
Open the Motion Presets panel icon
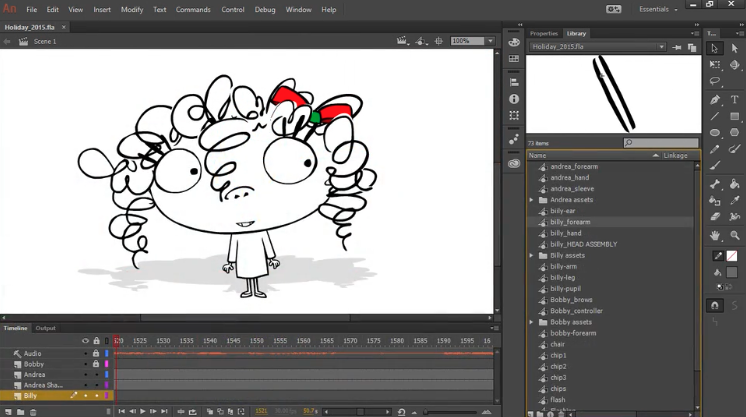pos(514,139)
